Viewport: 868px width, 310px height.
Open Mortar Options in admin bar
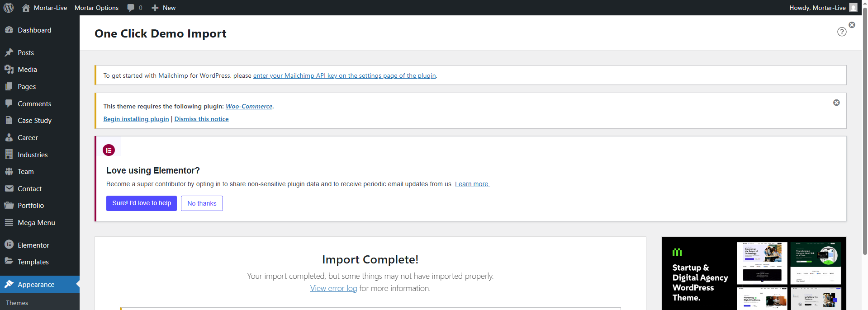96,8
